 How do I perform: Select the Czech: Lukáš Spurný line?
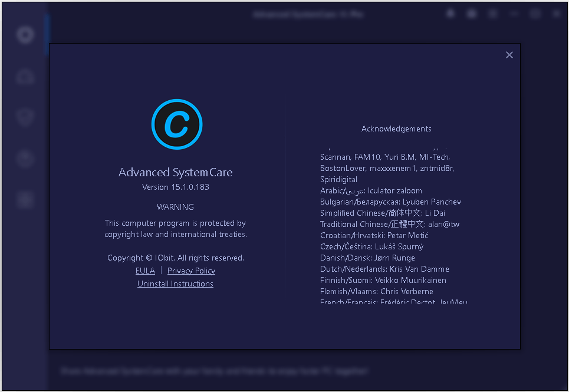click(x=371, y=246)
